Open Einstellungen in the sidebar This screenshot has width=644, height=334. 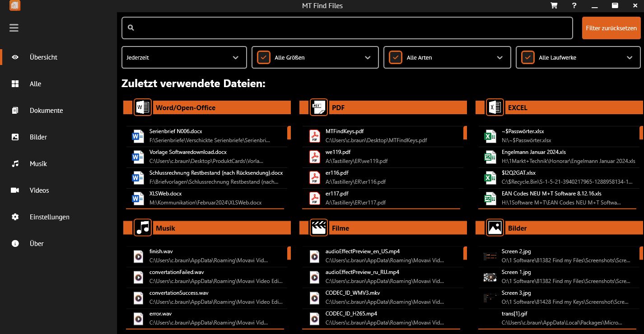point(49,217)
